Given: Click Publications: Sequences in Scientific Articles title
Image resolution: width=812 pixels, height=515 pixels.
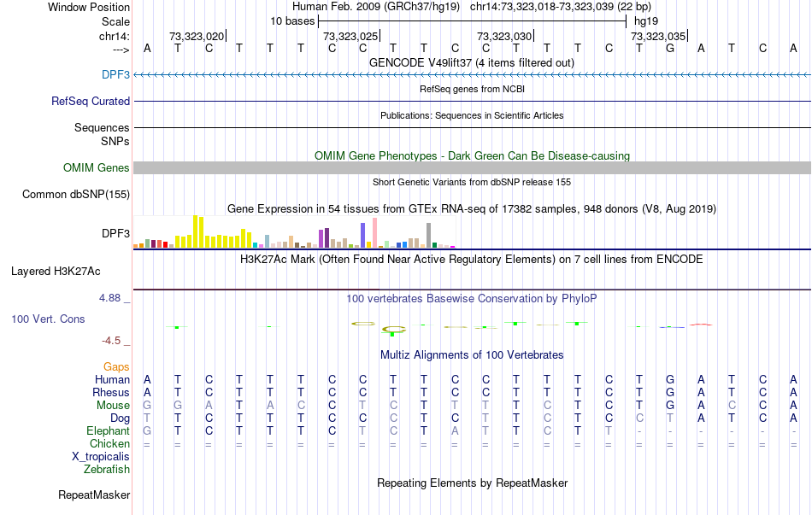Looking at the screenshot, I should click(472, 115).
